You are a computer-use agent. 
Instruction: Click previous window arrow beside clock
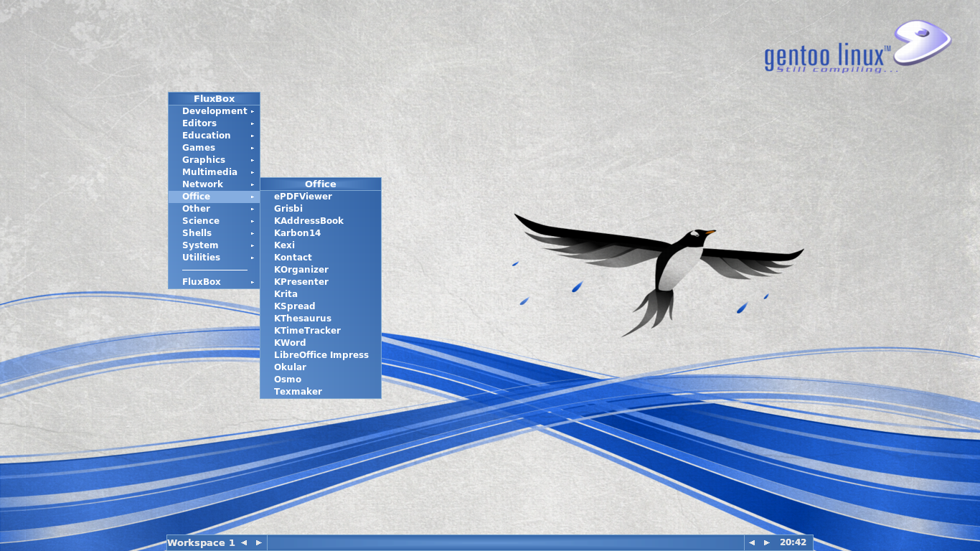point(752,543)
